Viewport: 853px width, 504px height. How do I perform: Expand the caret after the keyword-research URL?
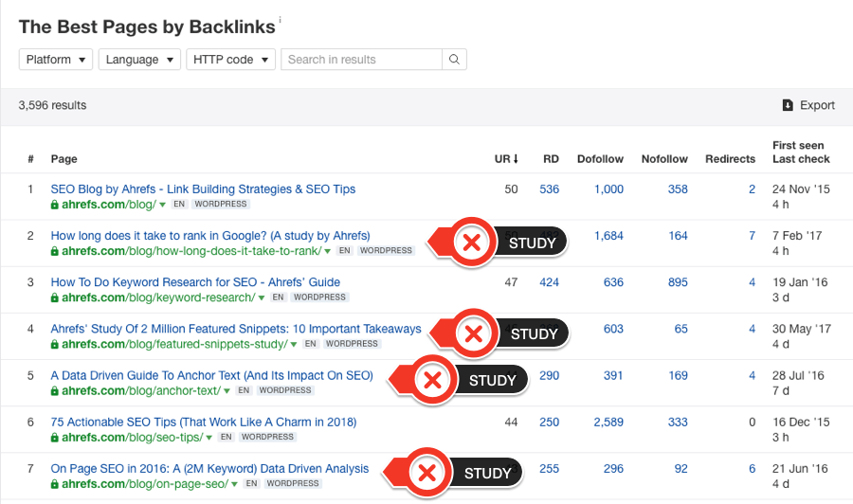[x=262, y=297]
